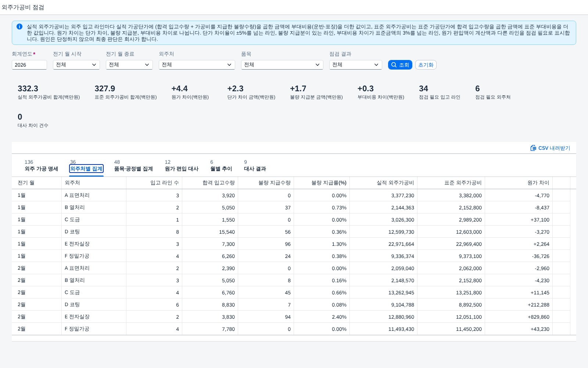
Task: Click the 회계연도 input field
Action: pos(29,65)
